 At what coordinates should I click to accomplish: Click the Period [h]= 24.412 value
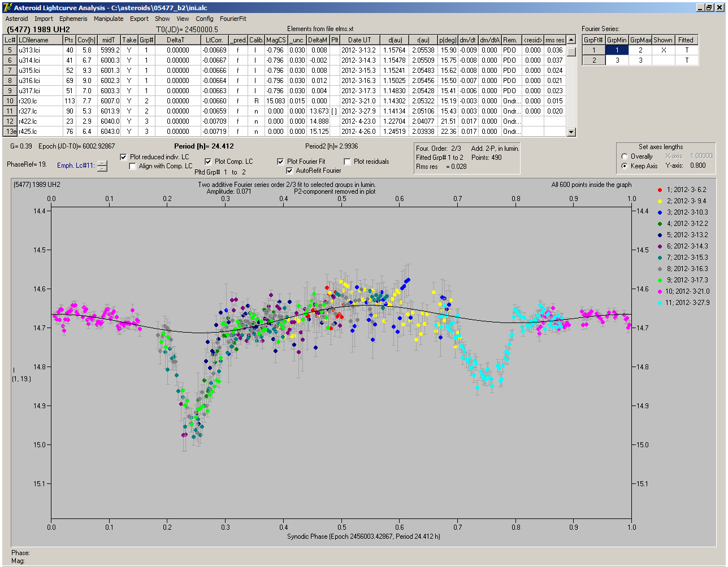tap(204, 146)
